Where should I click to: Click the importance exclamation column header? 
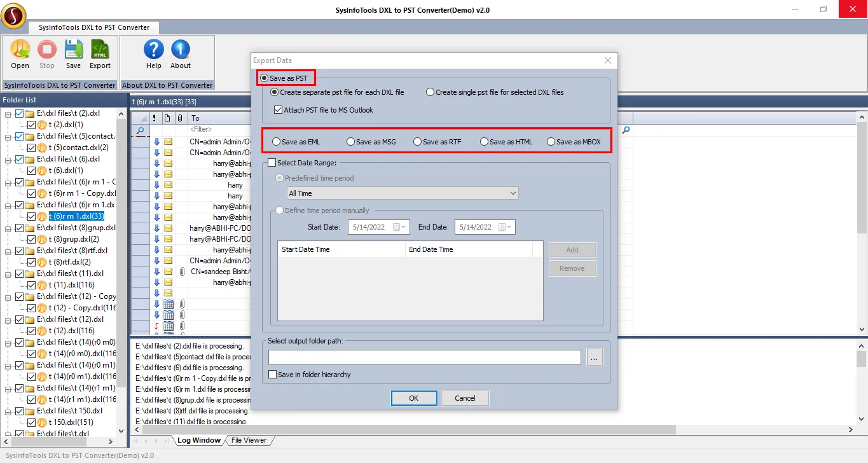[x=155, y=118]
